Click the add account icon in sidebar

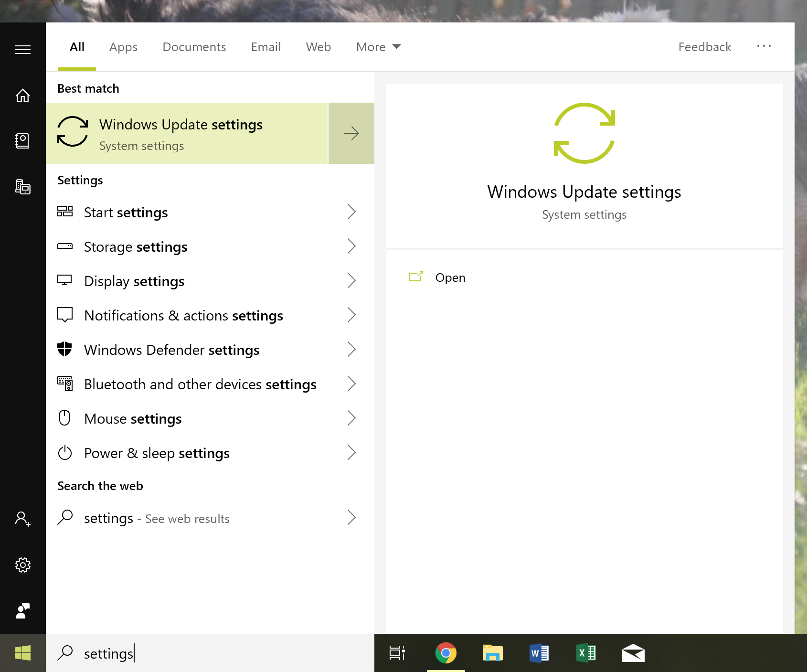23,519
